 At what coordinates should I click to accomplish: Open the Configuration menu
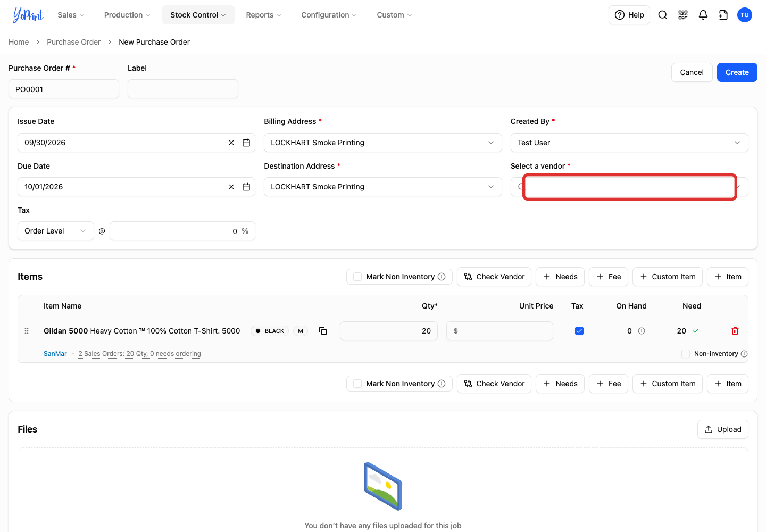(329, 15)
